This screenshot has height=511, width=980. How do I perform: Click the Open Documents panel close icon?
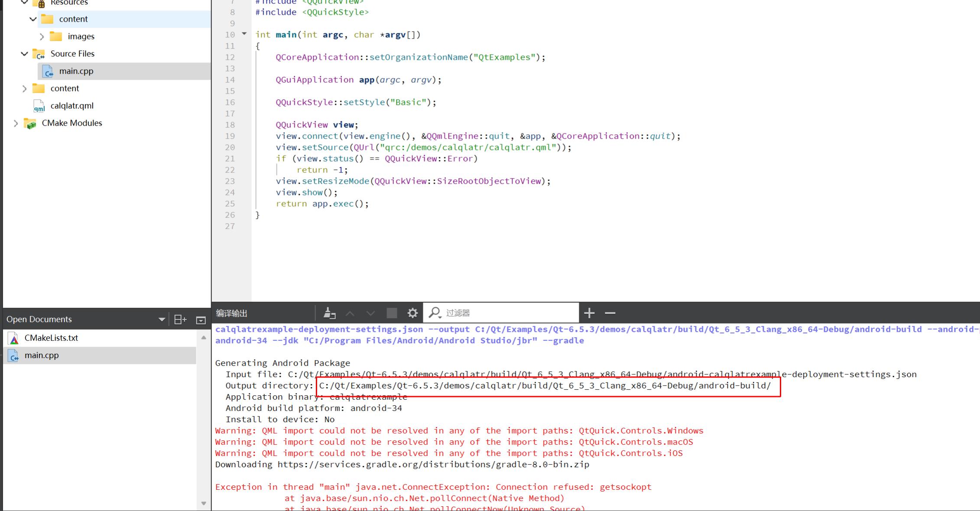(x=201, y=320)
